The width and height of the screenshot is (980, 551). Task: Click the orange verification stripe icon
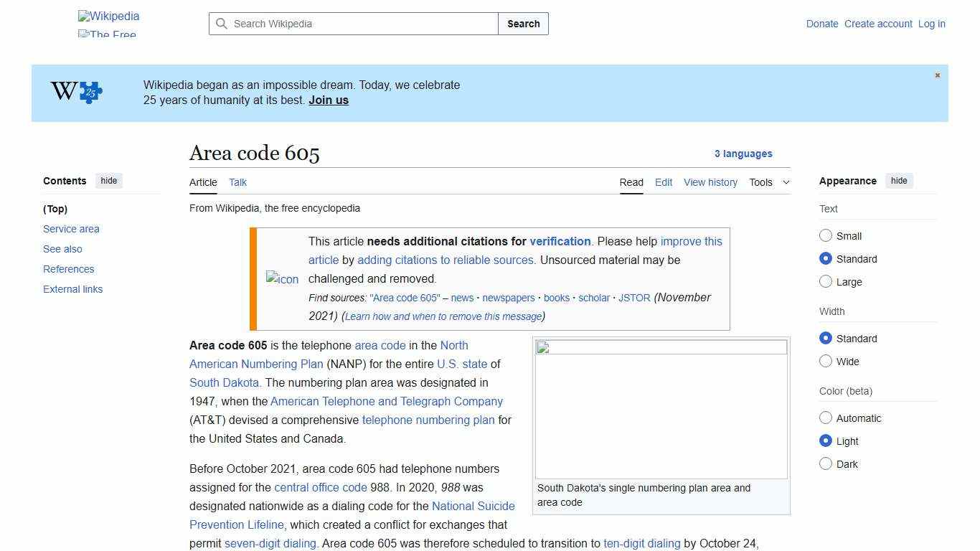pyautogui.click(x=253, y=278)
